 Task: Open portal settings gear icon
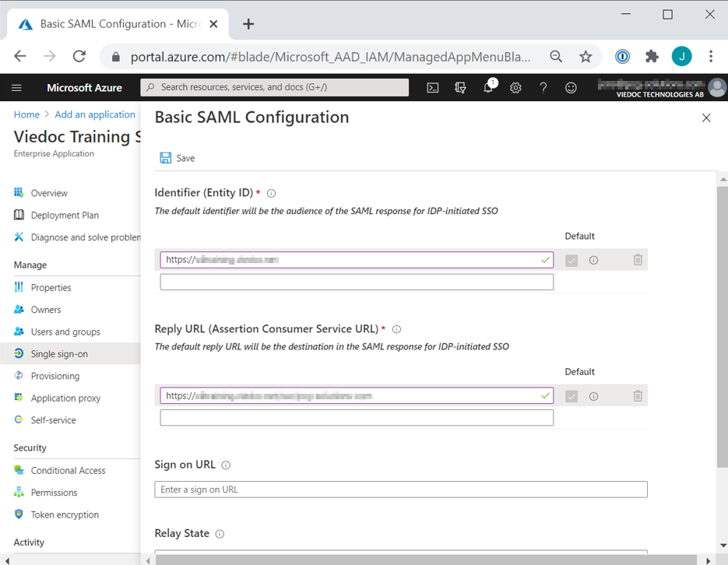point(515,88)
